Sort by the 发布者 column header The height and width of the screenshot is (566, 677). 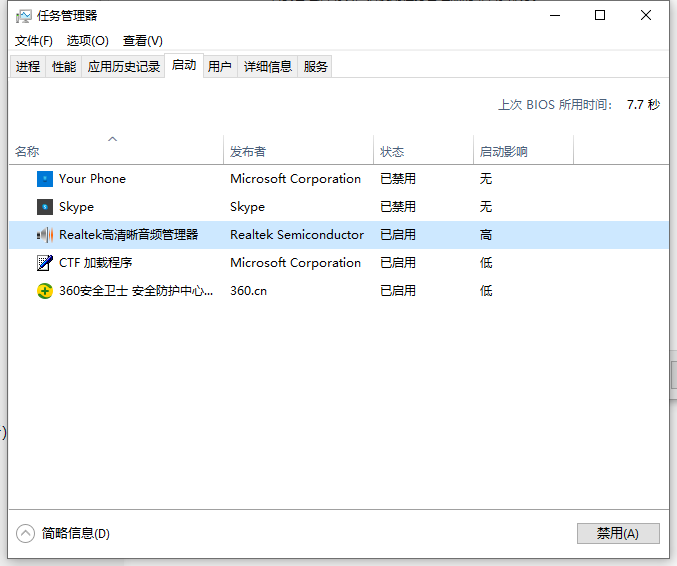click(298, 150)
